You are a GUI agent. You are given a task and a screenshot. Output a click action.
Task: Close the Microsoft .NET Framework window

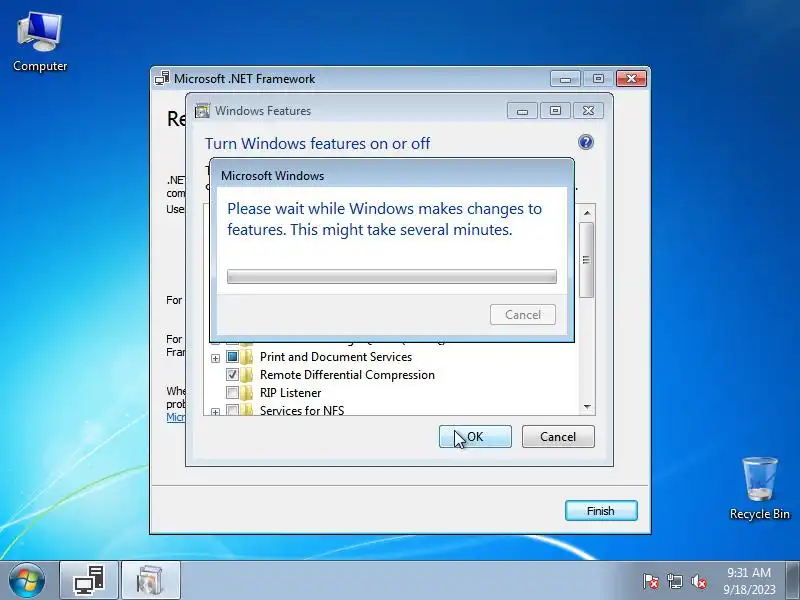pos(631,79)
